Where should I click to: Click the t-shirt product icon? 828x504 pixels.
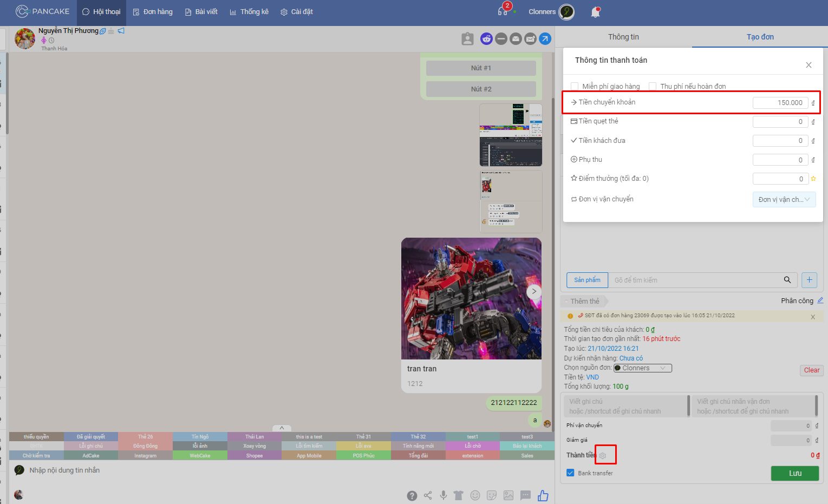point(459,495)
